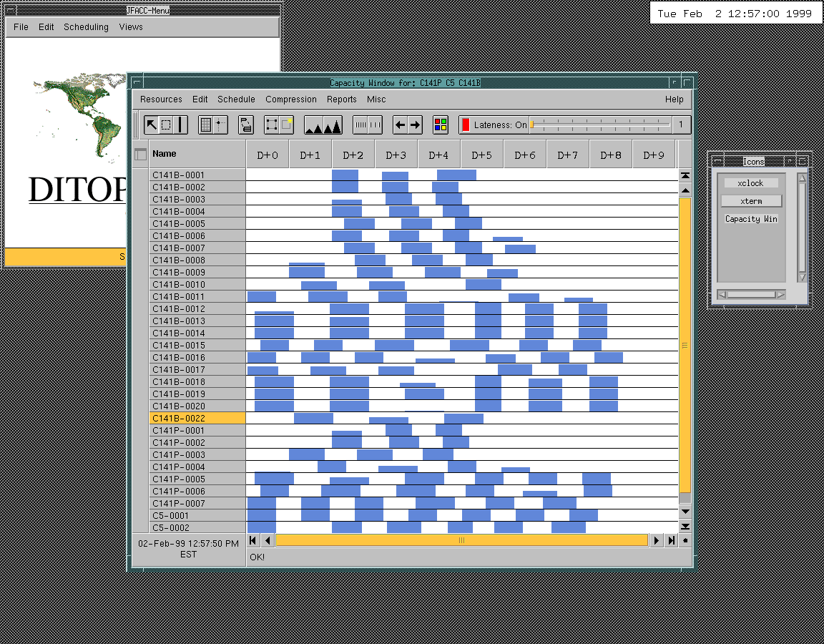Click the four-corner nodes box icon
This screenshot has height=644, width=824.
[x=272, y=125]
